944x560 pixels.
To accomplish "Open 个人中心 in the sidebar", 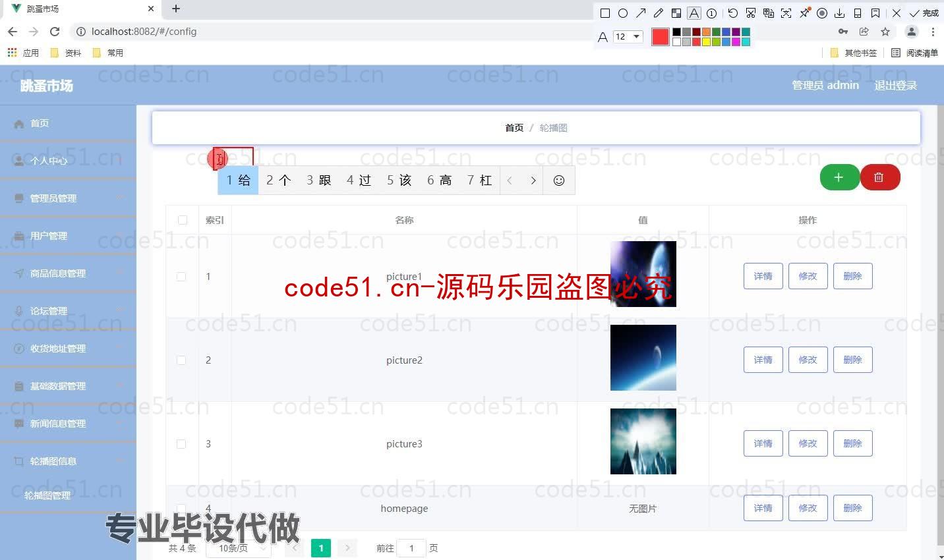I will point(68,161).
